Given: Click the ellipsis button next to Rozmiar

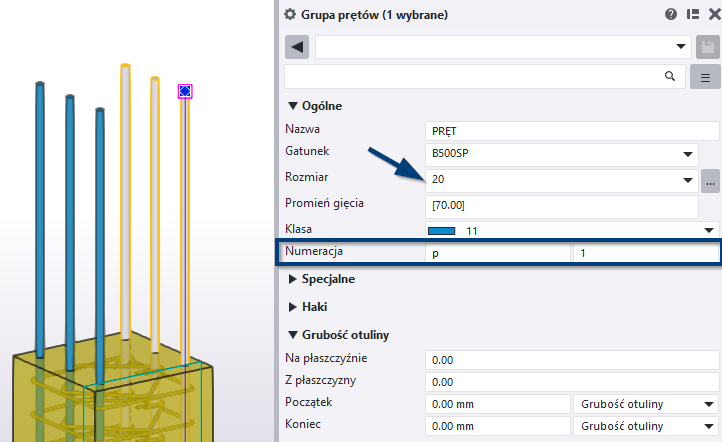Looking at the screenshot, I should pyautogui.click(x=710, y=181).
